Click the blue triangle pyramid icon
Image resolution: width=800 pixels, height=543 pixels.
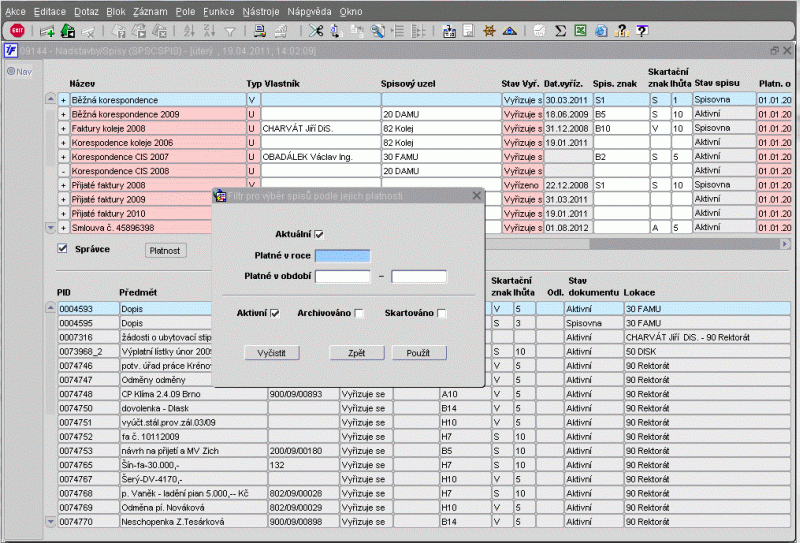(x=510, y=32)
